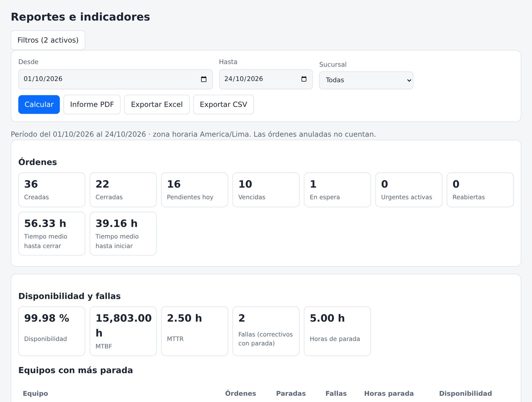This screenshot has height=402, width=532.
Task: Select the 36 Creadas card
Action: point(52,190)
